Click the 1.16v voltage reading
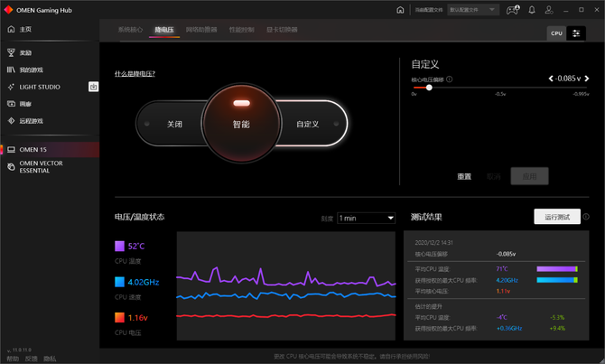The width and height of the screenshot is (605, 364). (x=138, y=318)
